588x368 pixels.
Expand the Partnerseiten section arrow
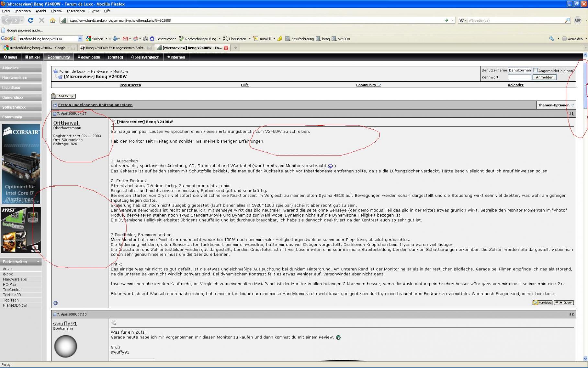coord(38,262)
